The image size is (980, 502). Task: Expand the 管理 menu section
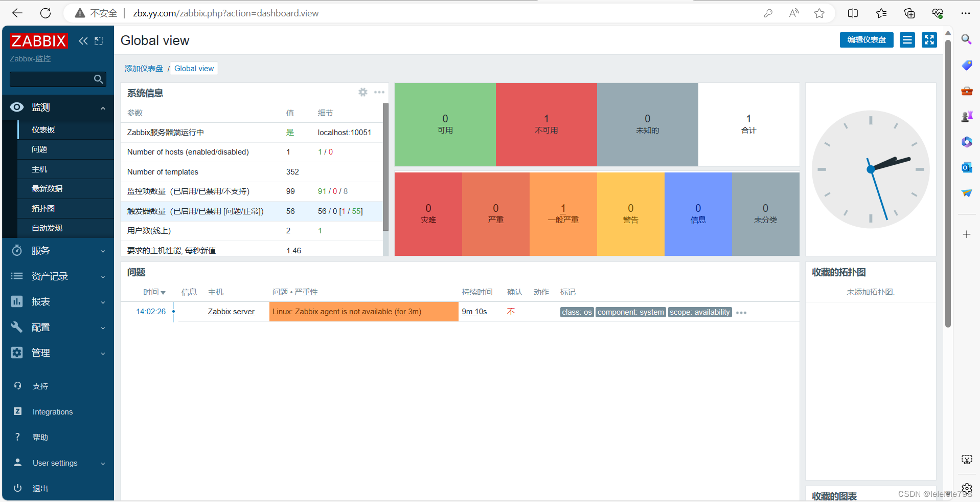pyautogui.click(x=103, y=354)
